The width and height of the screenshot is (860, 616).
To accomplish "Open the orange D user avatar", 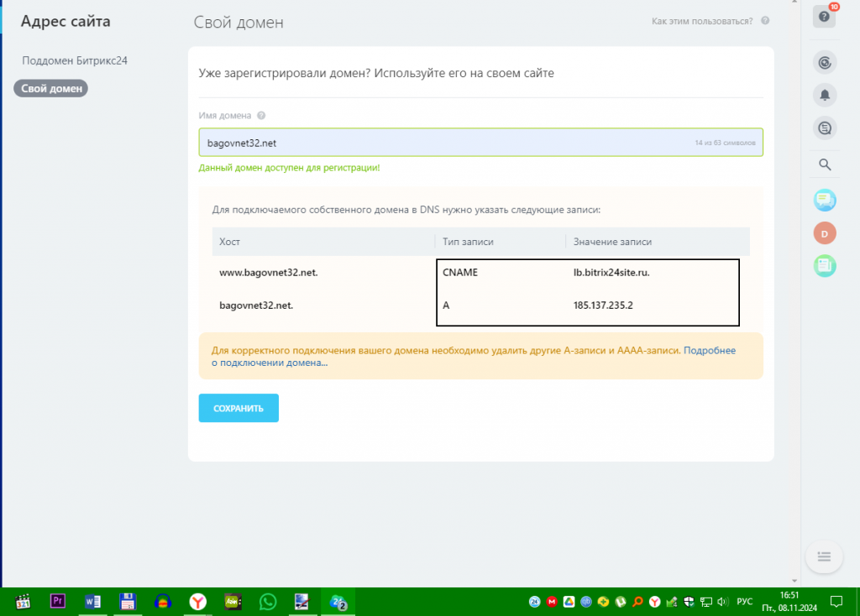I will click(825, 233).
